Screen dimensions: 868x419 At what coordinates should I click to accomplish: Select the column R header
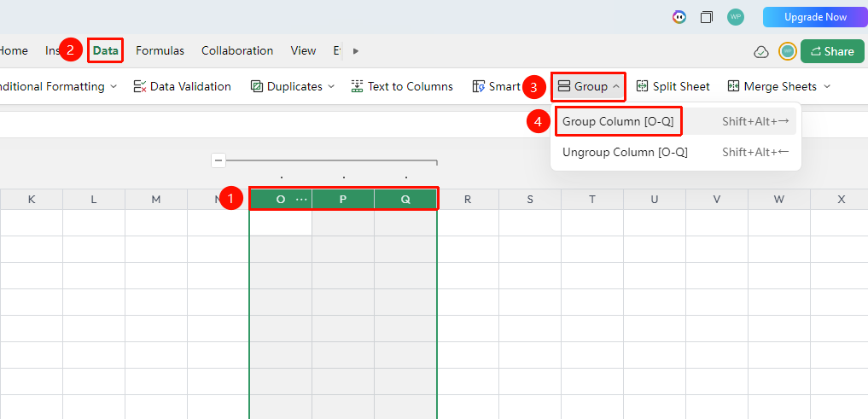coord(468,200)
